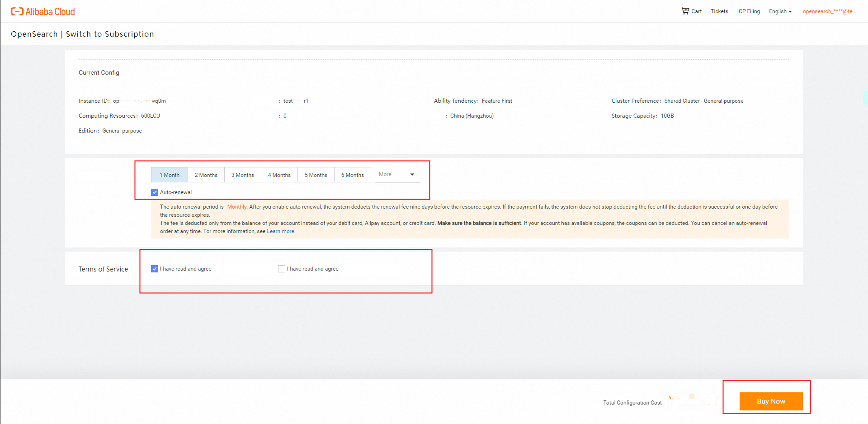The height and width of the screenshot is (424, 868).
Task: Click the 'General-purpose' edition value
Action: tap(122, 131)
